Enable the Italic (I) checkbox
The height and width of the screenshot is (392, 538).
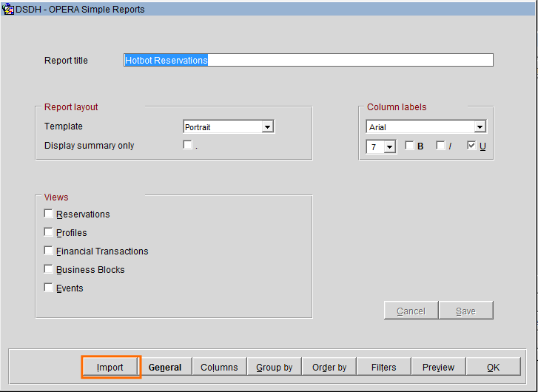[x=440, y=146]
